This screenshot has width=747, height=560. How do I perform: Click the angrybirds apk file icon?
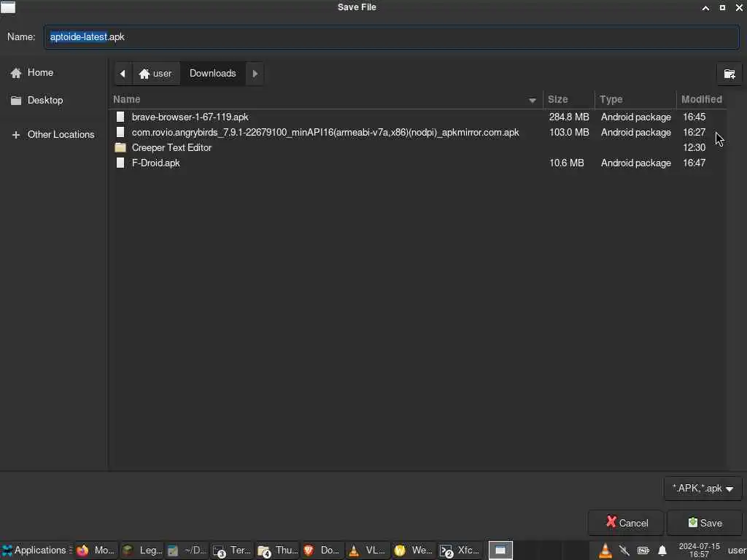pos(120,133)
